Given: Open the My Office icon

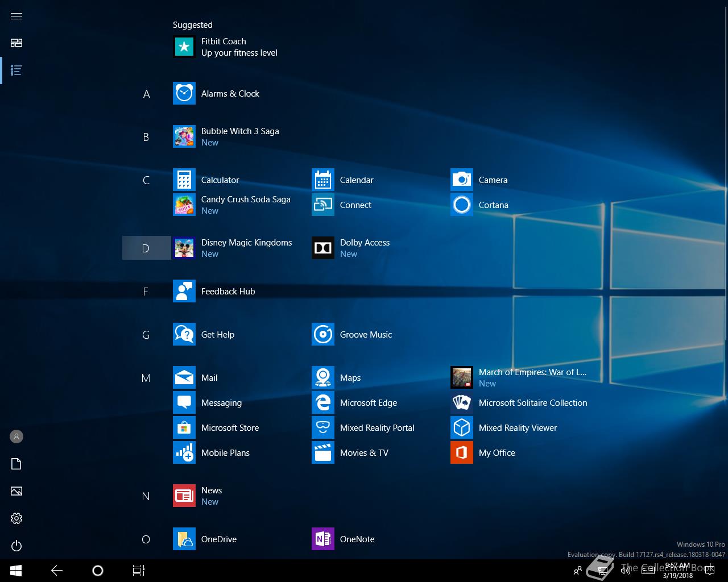Looking at the screenshot, I should (x=462, y=452).
